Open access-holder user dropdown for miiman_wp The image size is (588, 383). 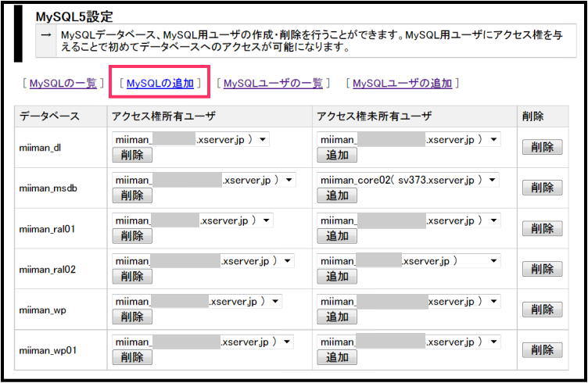tap(197, 301)
